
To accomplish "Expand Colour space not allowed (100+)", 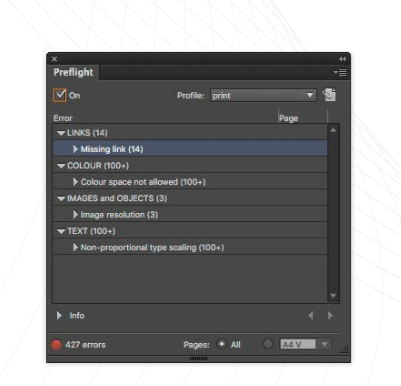I will (75, 182).
